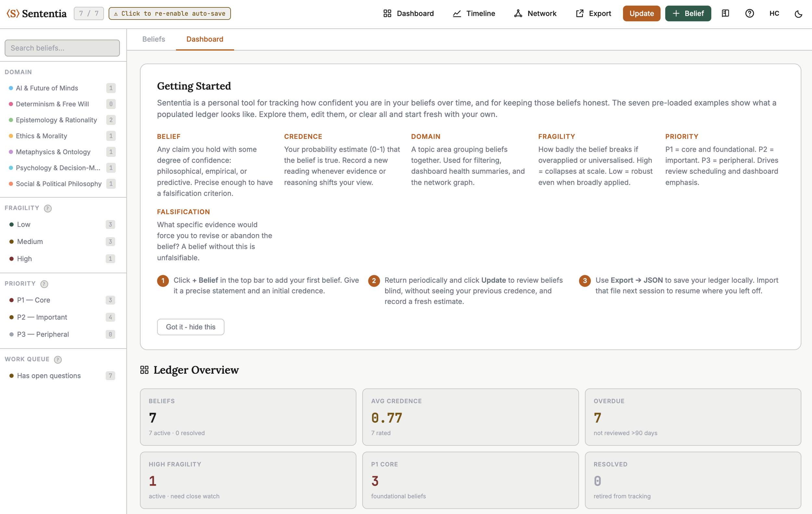Open the Overdue stat card
The height and width of the screenshot is (514, 812).
(693, 417)
